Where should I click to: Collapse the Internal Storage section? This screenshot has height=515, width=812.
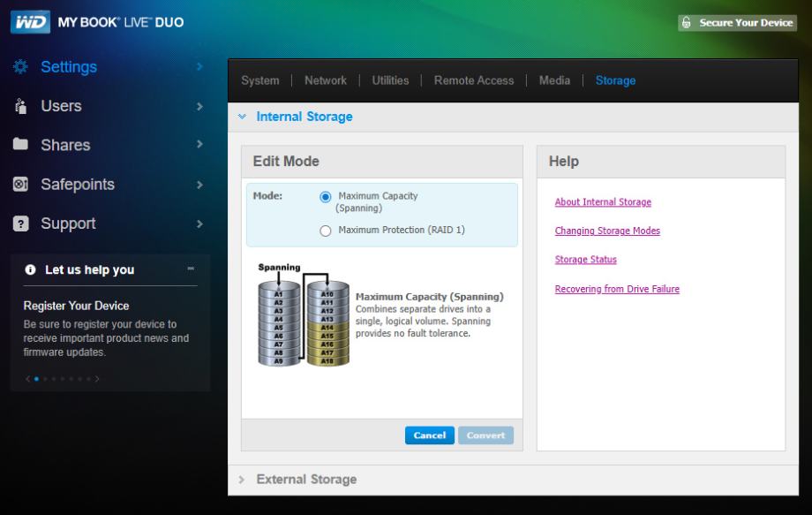[x=242, y=117]
